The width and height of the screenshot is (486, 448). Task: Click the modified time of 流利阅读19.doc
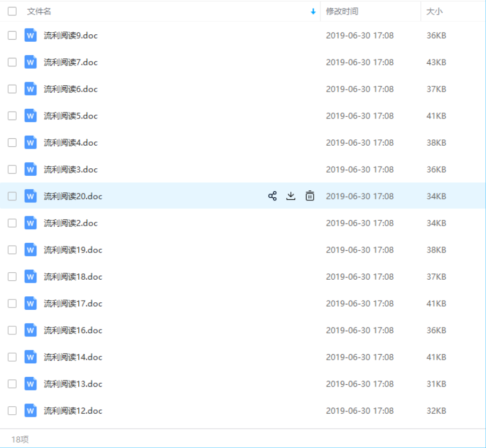[x=360, y=250]
